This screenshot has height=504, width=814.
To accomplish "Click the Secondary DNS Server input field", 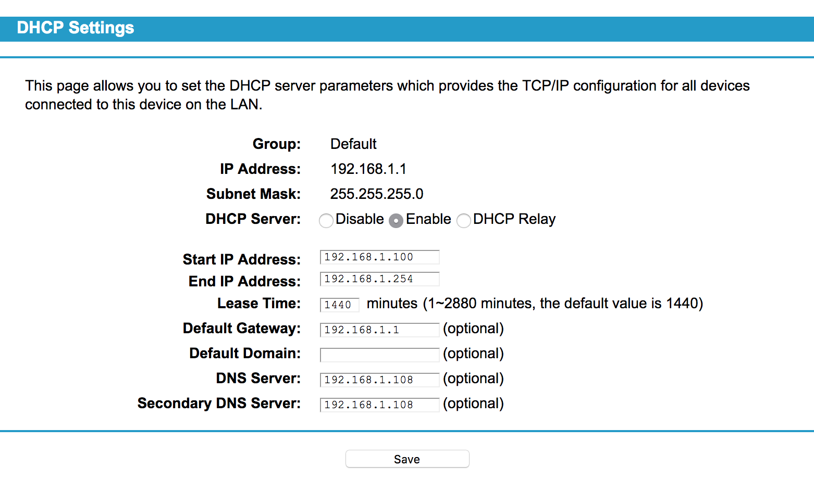I will [x=379, y=405].
